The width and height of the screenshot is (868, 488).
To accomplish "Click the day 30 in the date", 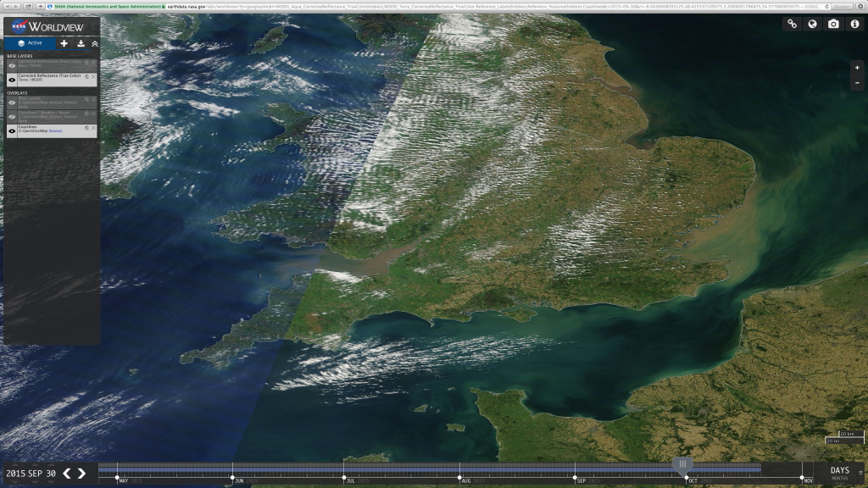I will click(x=51, y=474).
